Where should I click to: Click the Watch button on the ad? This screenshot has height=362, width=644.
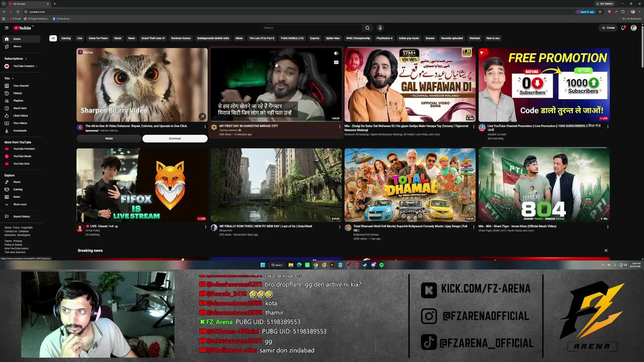point(109,138)
